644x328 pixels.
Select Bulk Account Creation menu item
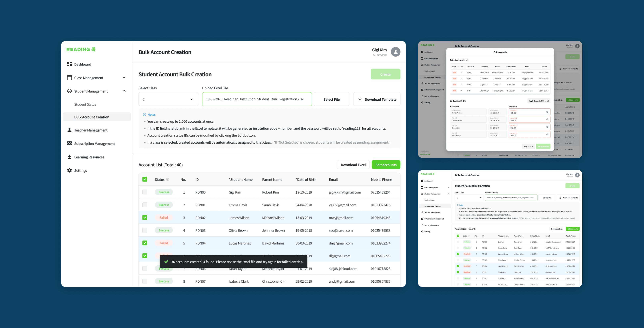pyautogui.click(x=92, y=117)
